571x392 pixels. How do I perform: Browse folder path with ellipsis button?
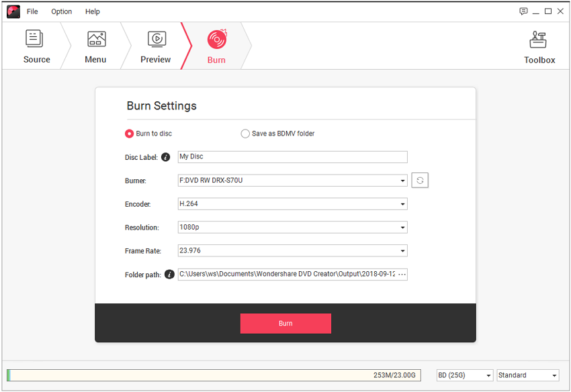[402, 275]
